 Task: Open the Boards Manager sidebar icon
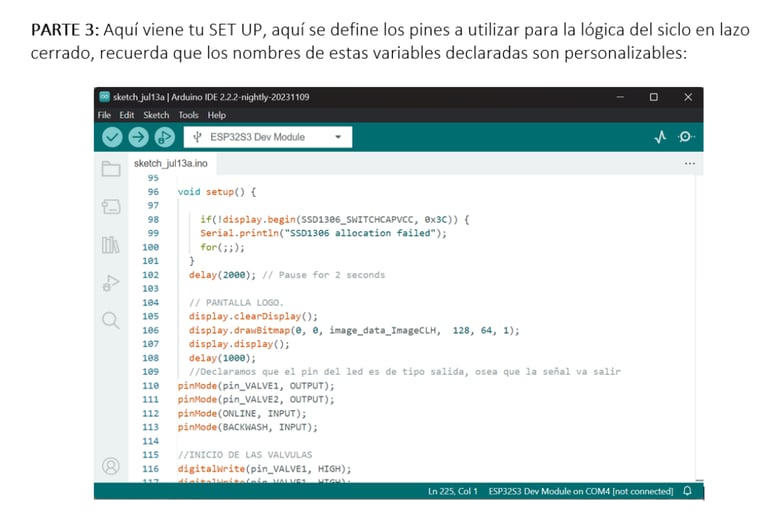pyautogui.click(x=111, y=206)
